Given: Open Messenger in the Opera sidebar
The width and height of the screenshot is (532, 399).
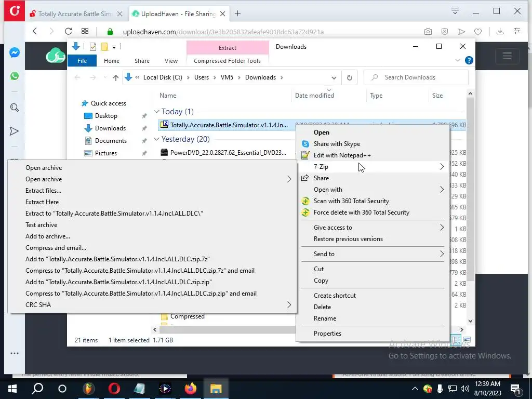Looking at the screenshot, I should (14, 52).
